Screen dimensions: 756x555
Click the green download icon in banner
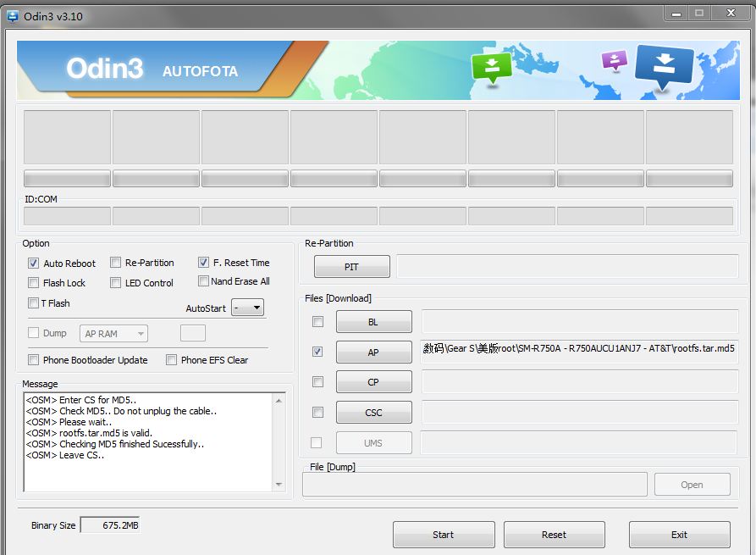click(x=491, y=69)
